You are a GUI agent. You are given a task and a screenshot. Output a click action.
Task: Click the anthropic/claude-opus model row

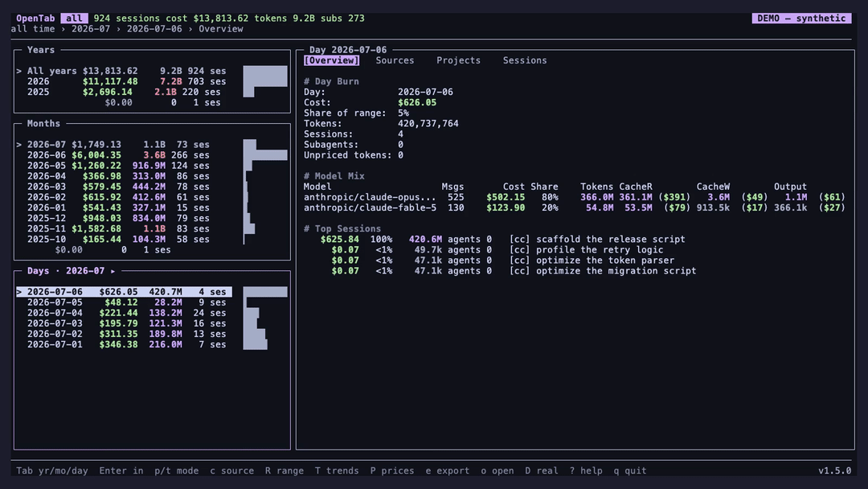point(575,197)
